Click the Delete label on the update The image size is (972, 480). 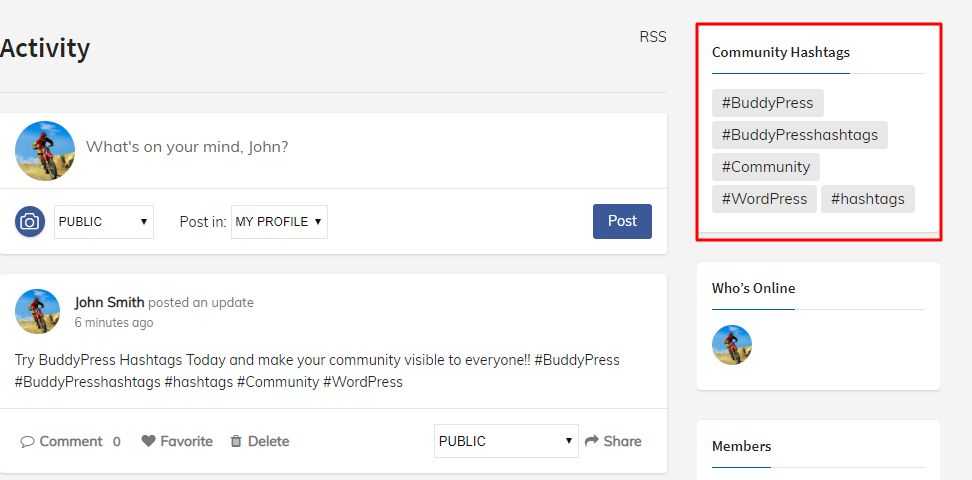[x=268, y=442]
